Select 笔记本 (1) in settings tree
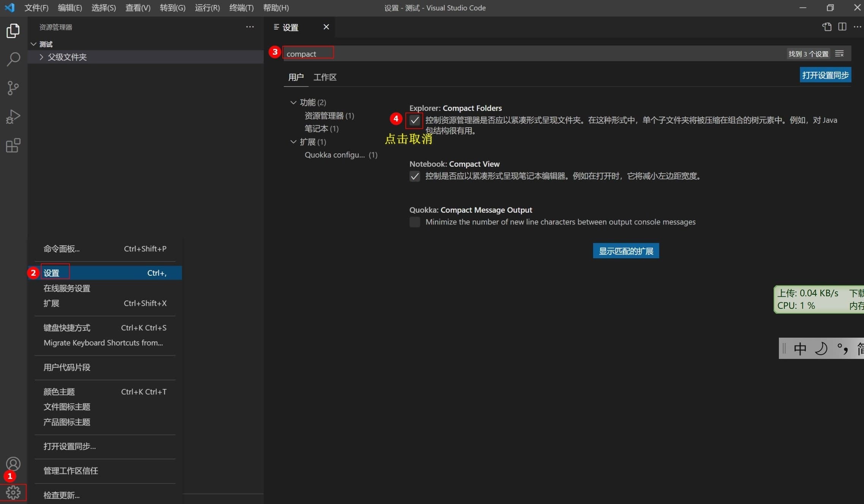The width and height of the screenshot is (864, 504). coord(321,129)
